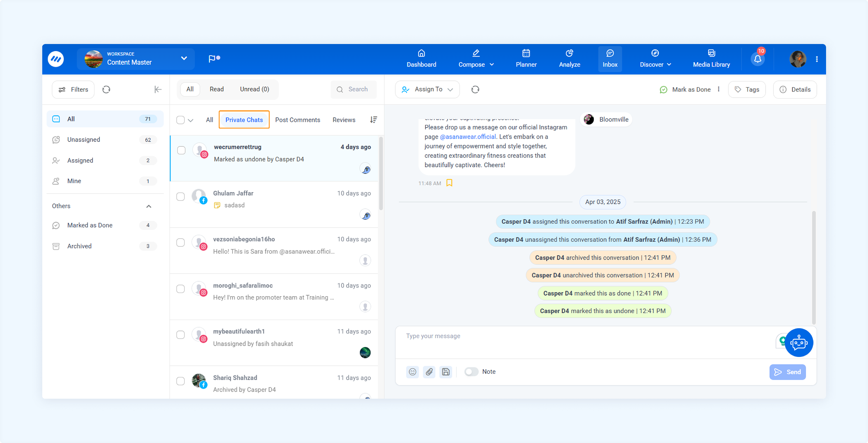
Task: Bookmark the 11:48 AM message
Action: coord(449,183)
